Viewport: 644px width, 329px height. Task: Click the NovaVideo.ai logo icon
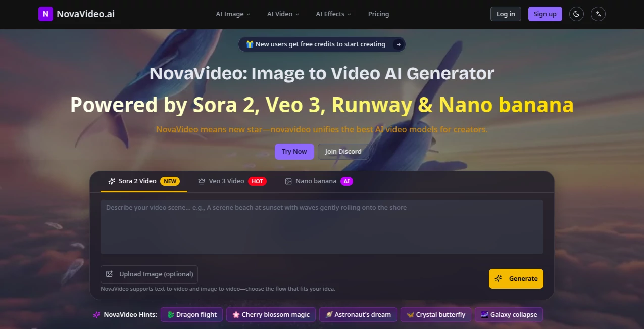point(45,14)
